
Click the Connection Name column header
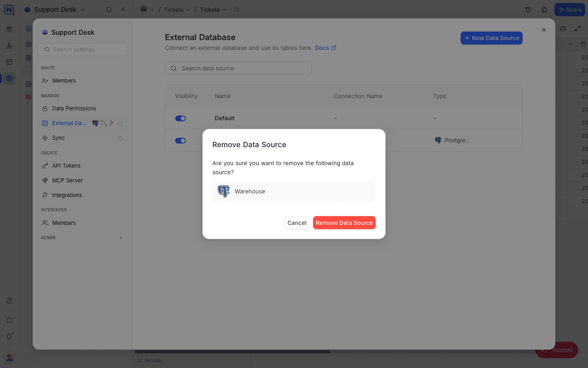(358, 96)
